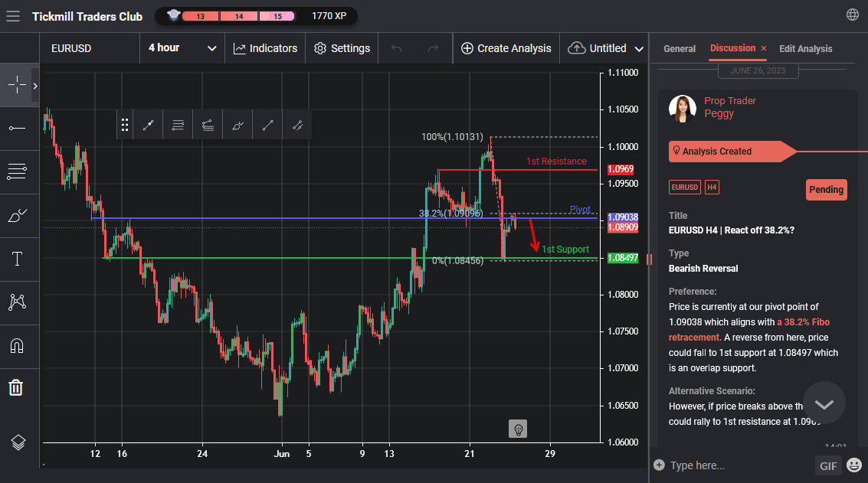
Task: Open chart Settings
Action: [x=342, y=48]
